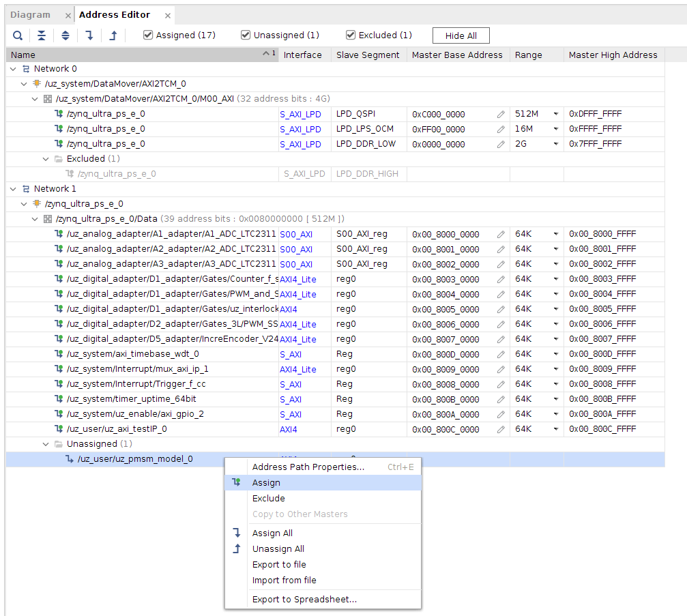Collapse the Unassigned (1) folder node
Viewport: 687px width, 616px height.
(x=46, y=444)
